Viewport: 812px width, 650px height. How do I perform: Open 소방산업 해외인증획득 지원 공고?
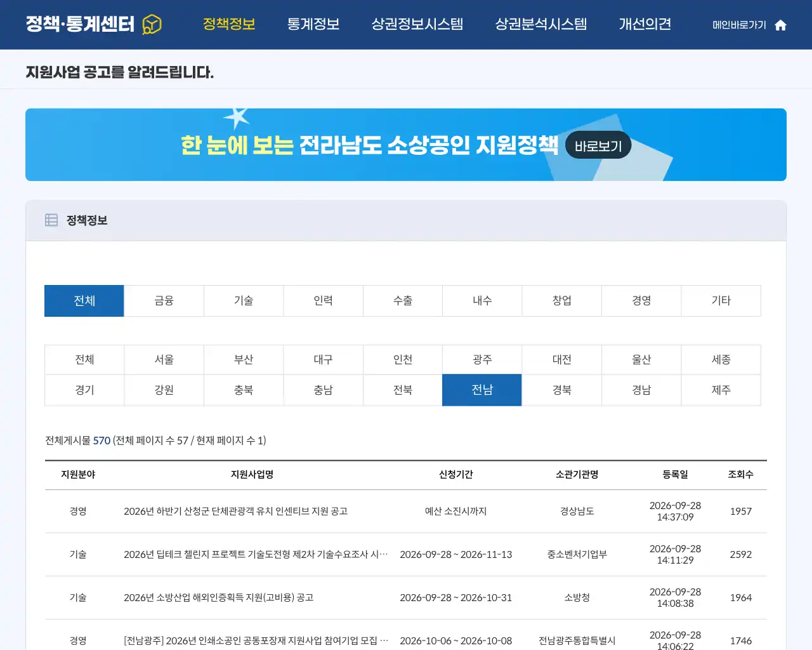(x=219, y=598)
